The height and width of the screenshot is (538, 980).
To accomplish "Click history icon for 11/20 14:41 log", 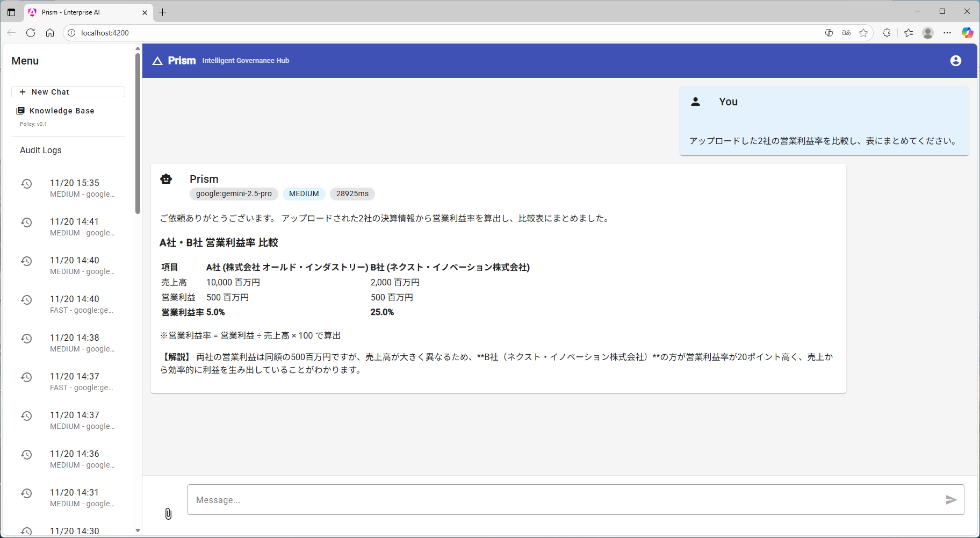I will [26, 223].
